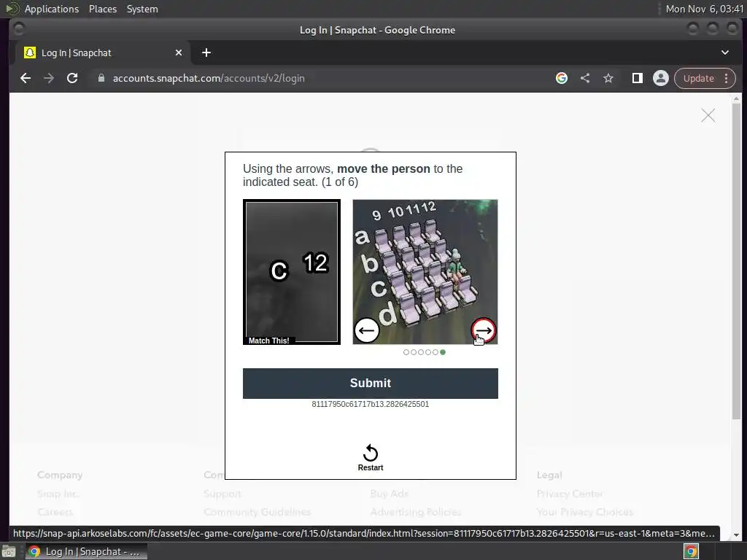
Task: Click the page vertical scrollbar
Action: [736, 262]
